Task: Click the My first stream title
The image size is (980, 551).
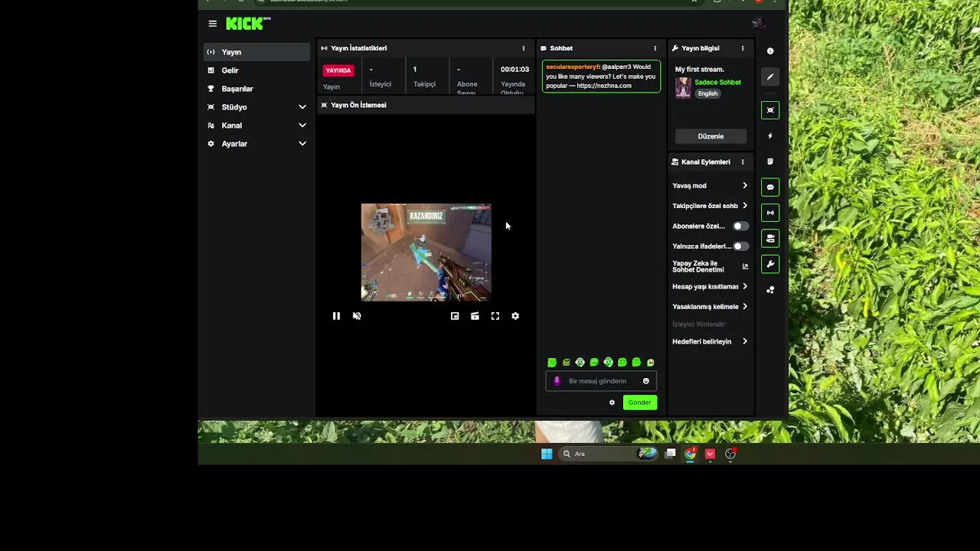Action: tap(700, 70)
